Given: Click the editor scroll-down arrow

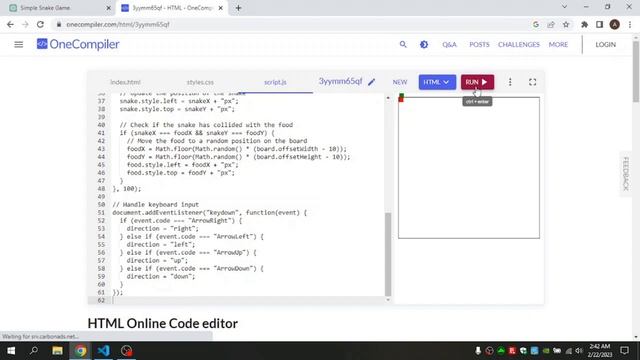Looking at the screenshot, I should coord(388,300).
